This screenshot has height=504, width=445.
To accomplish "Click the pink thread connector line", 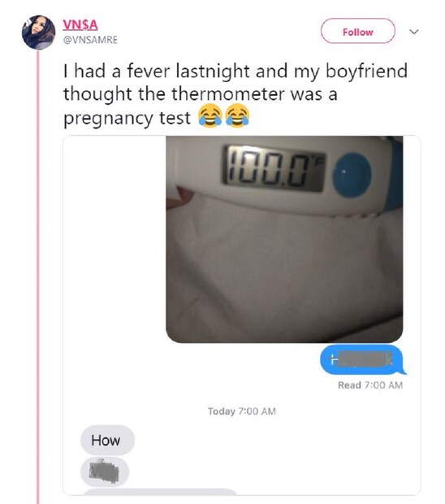I will [38, 276].
